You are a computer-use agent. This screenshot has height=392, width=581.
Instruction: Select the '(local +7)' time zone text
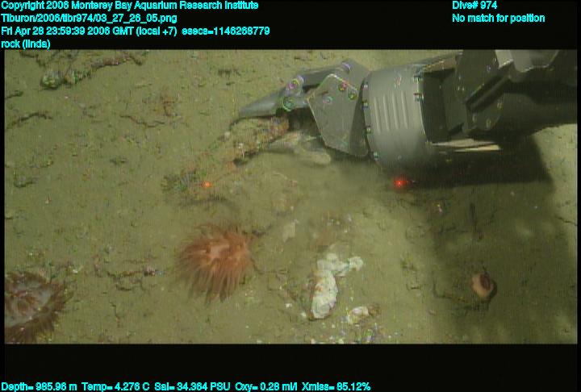(x=157, y=31)
